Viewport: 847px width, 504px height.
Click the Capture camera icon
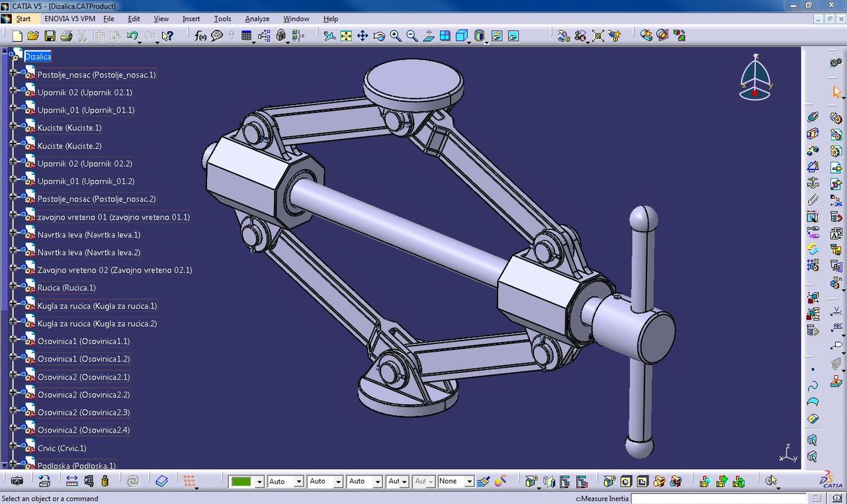click(x=17, y=481)
